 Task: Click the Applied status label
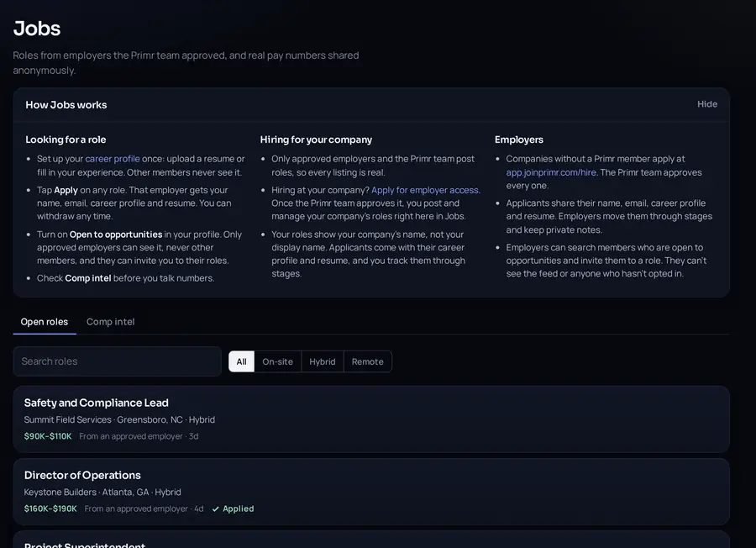(x=239, y=508)
